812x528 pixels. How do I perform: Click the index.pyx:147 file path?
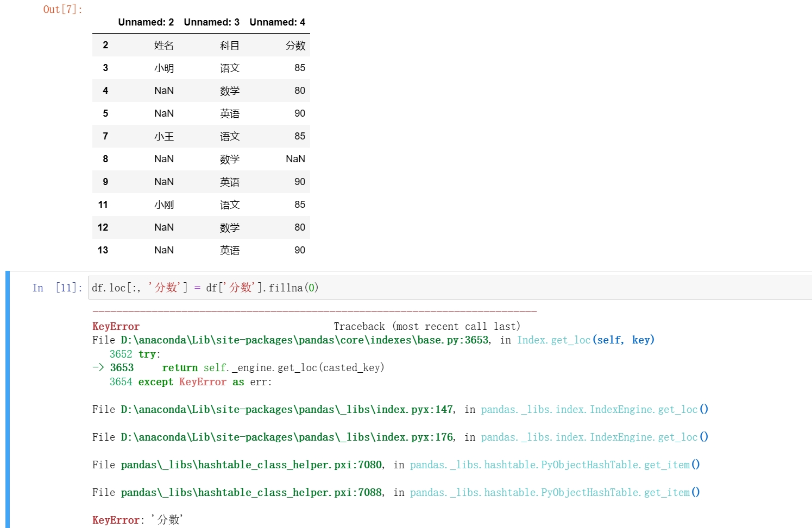pyautogui.click(x=287, y=410)
